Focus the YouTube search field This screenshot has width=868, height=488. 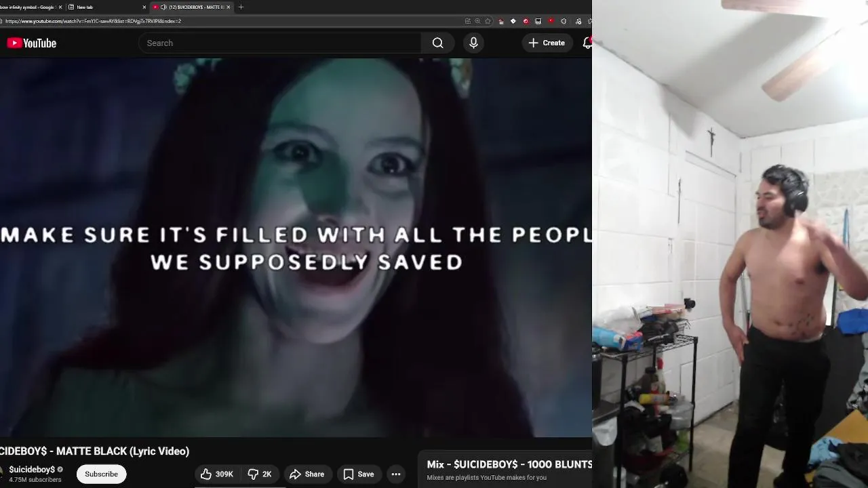coord(280,43)
